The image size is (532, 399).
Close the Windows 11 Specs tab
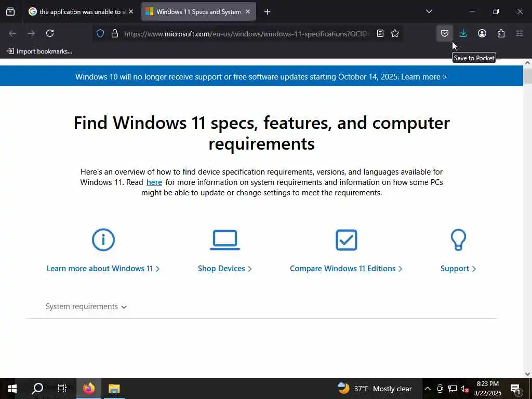pos(248,11)
